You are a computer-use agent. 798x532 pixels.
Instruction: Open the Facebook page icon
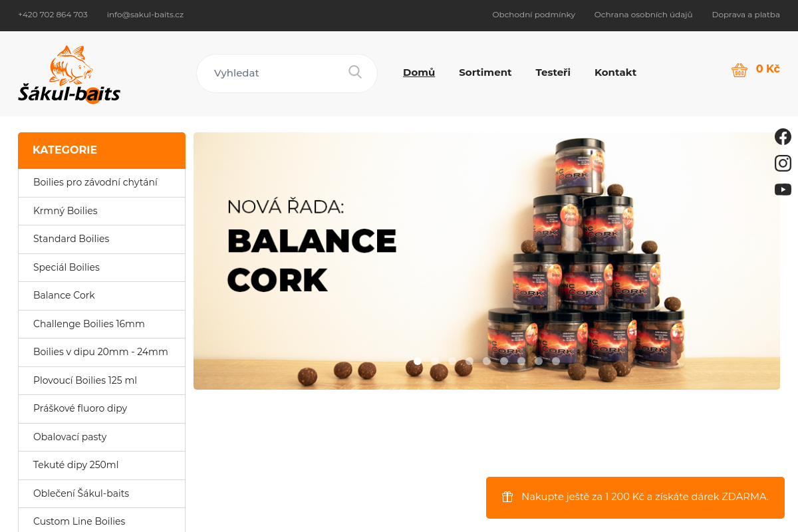click(x=783, y=137)
